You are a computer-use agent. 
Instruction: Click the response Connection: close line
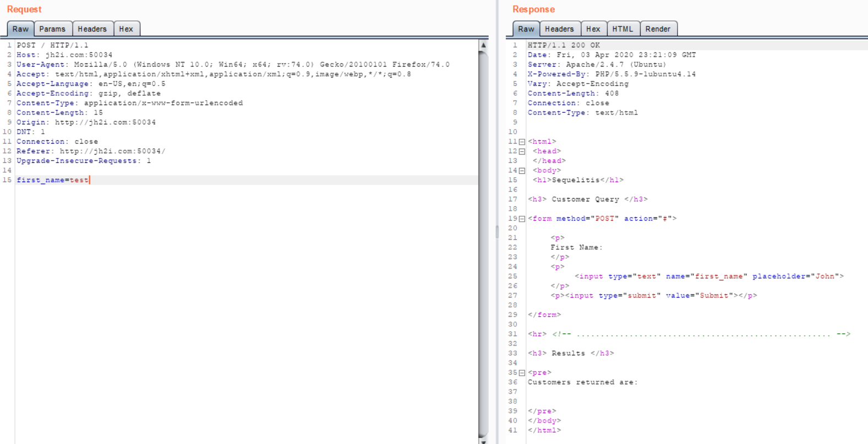click(569, 103)
